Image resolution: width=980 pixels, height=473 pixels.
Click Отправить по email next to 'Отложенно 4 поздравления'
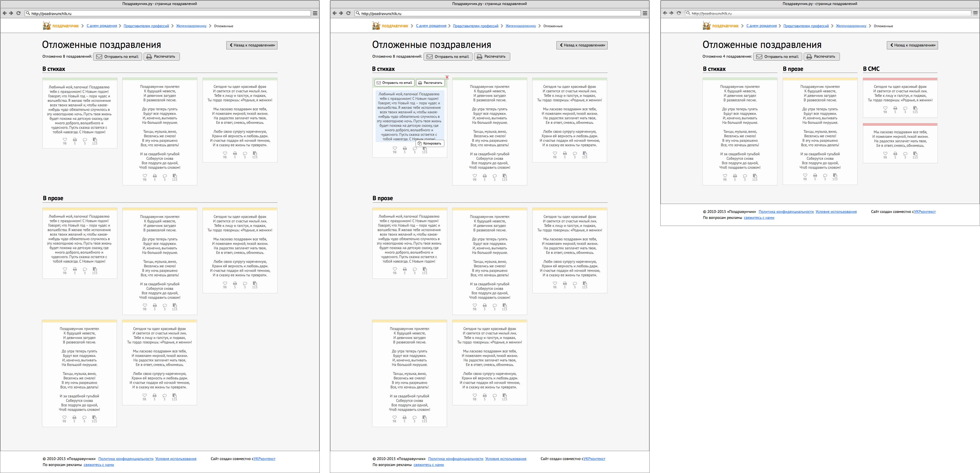(x=777, y=57)
